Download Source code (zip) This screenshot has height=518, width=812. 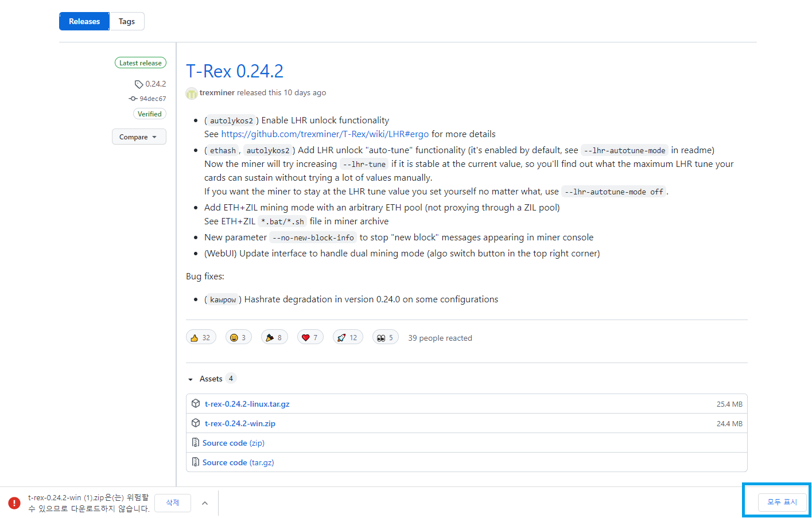234,443
